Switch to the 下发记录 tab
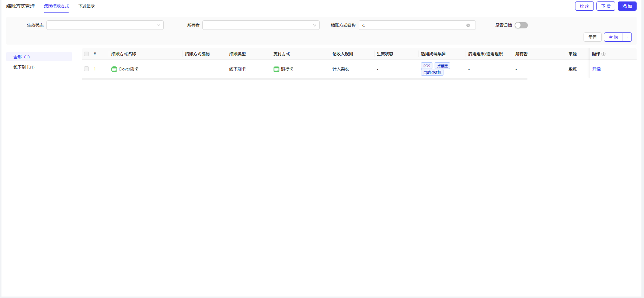Image resolution: width=644 pixels, height=298 pixels. click(87, 6)
